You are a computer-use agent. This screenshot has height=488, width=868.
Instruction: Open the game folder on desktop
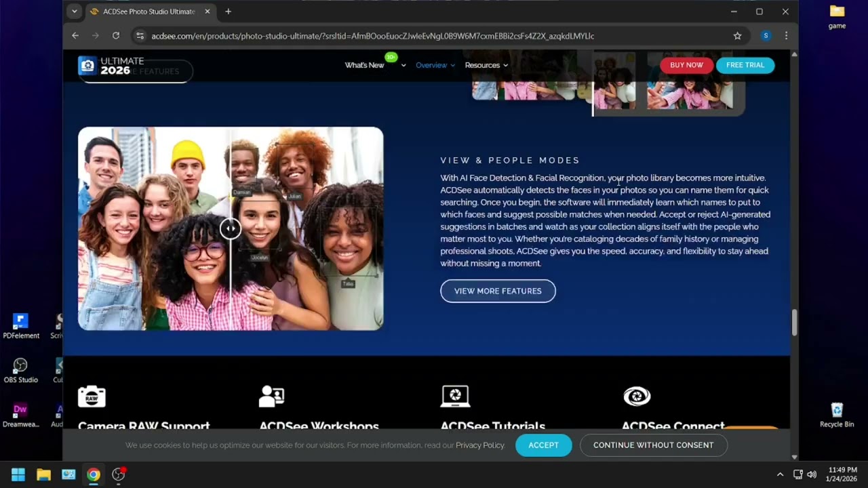tap(837, 17)
